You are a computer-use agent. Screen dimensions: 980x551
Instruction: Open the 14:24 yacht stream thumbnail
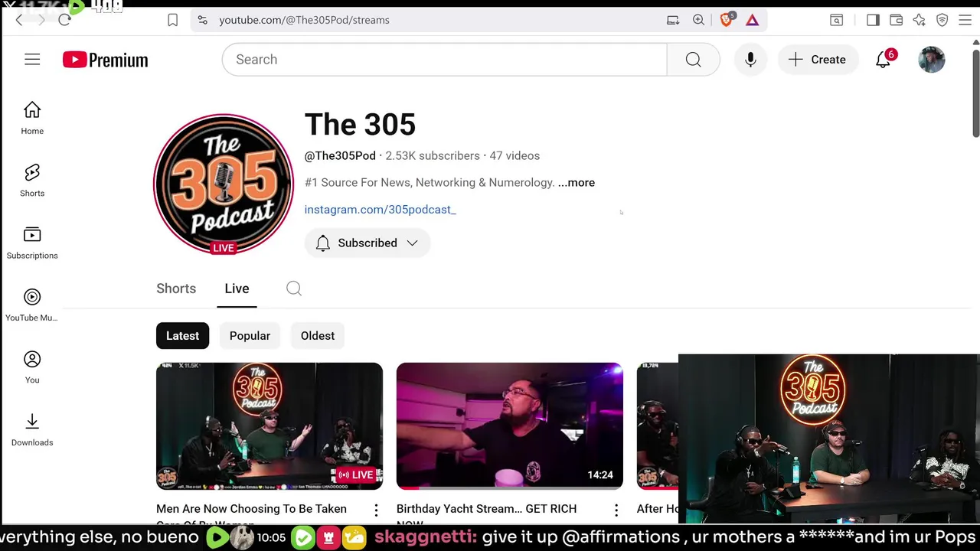[510, 426]
